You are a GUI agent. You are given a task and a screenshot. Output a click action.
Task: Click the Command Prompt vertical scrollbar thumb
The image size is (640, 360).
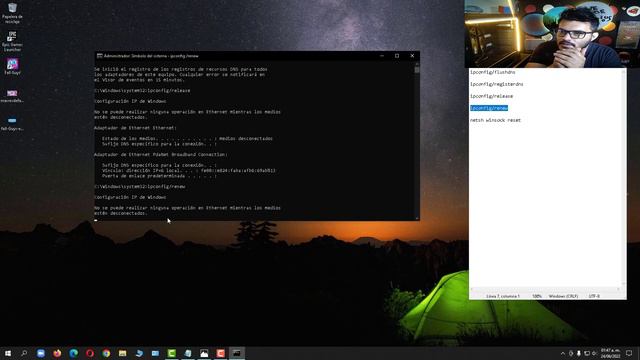click(417, 70)
